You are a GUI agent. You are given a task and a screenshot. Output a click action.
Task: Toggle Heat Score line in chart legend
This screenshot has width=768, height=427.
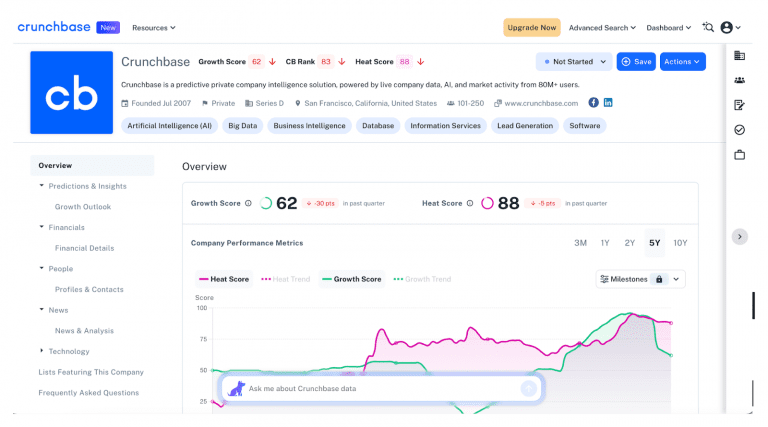224,279
